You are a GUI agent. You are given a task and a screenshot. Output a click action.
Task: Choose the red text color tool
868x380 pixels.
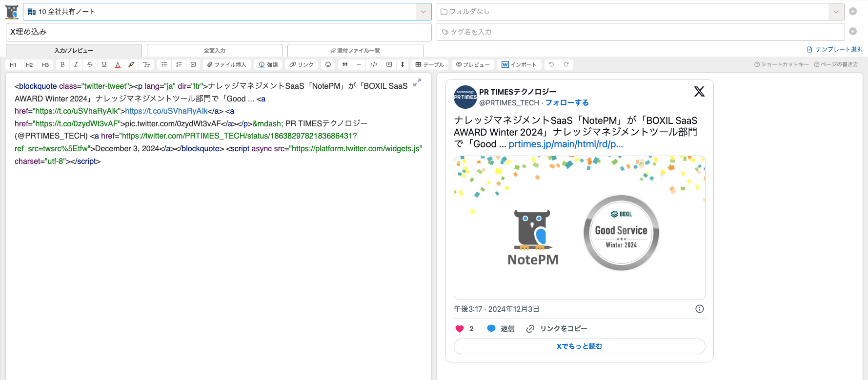tap(118, 64)
